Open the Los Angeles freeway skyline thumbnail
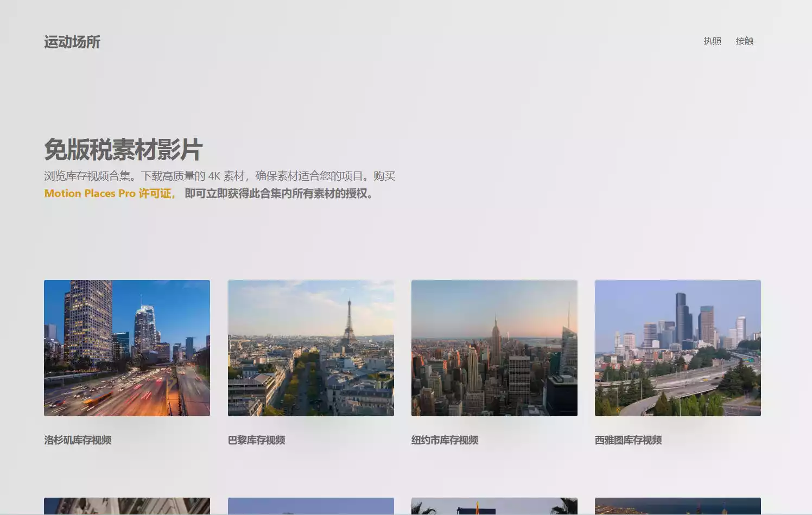This screenshot has width=812, height=515. [127, 348]
